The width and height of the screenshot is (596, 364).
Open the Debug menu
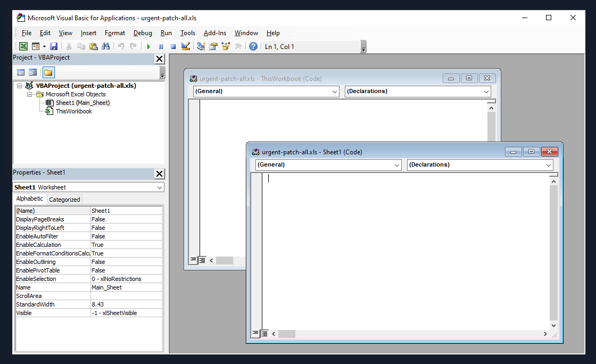[143, 33]
